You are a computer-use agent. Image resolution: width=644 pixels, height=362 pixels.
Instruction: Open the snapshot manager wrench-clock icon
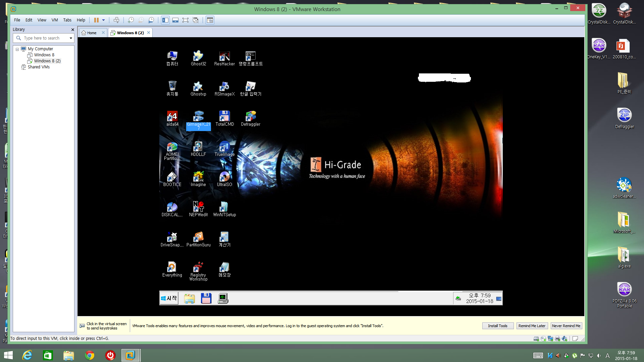click(x=151, y=20)
